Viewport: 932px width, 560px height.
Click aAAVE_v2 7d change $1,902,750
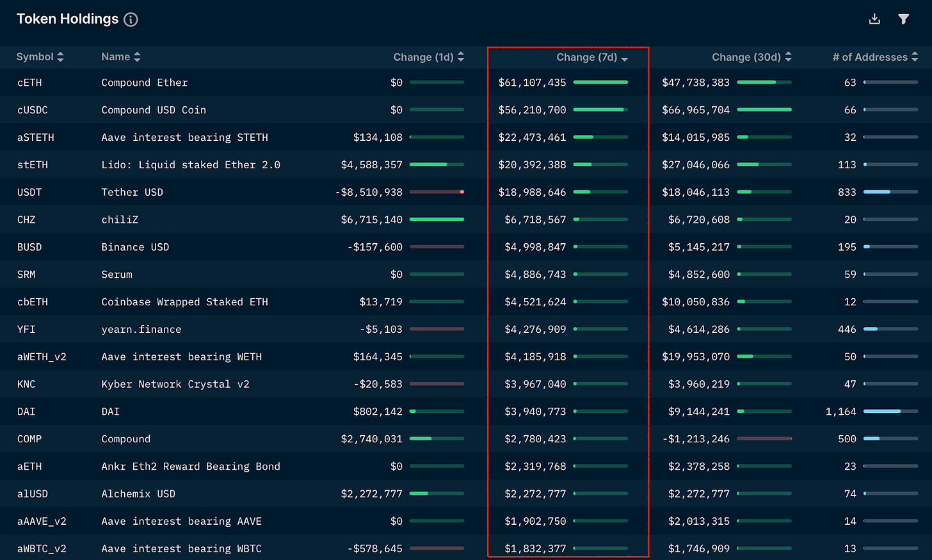click(x=535, y=522)
